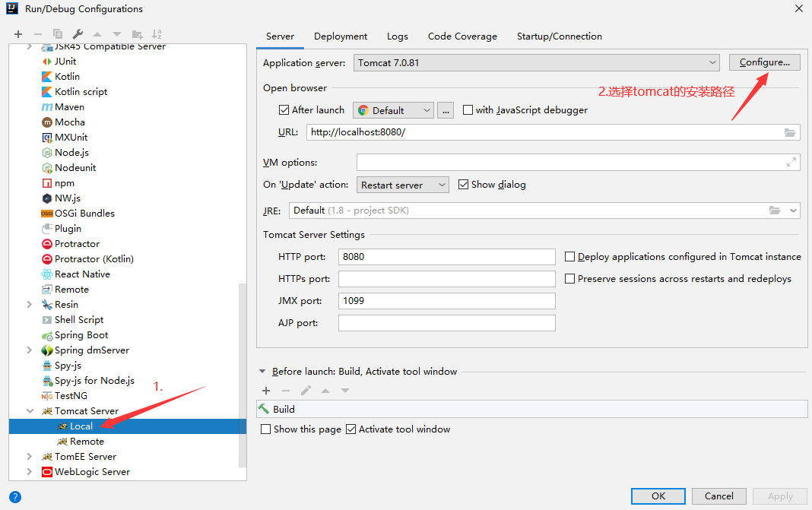Open the Application server dropdown

click(537, 62)
